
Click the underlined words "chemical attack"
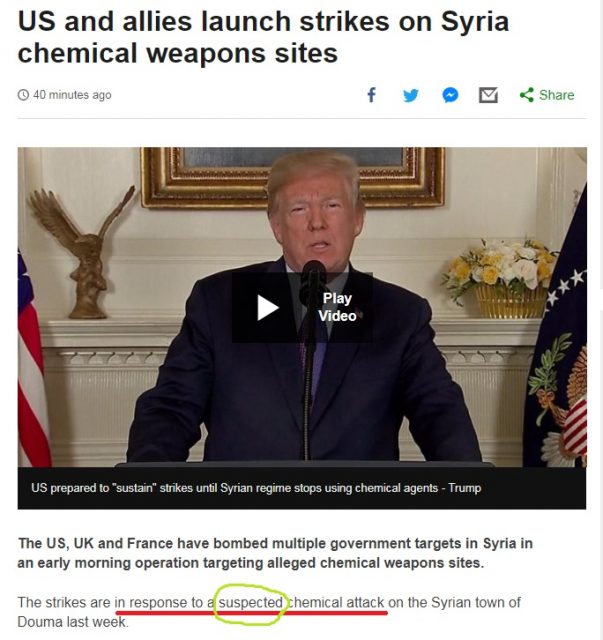pyautogui.click(x=336, y=602)
